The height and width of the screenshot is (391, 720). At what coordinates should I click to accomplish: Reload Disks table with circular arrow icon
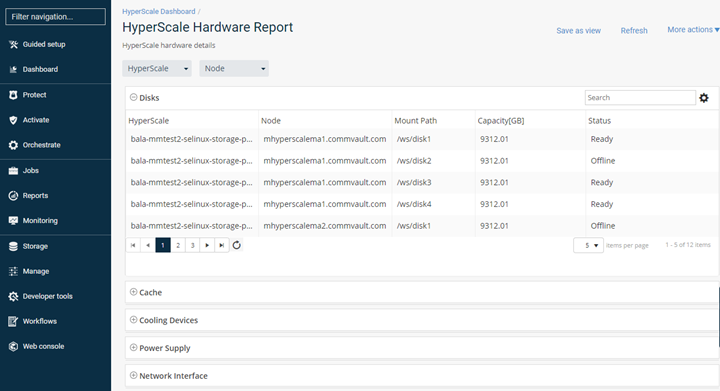(x=236, y=245)
